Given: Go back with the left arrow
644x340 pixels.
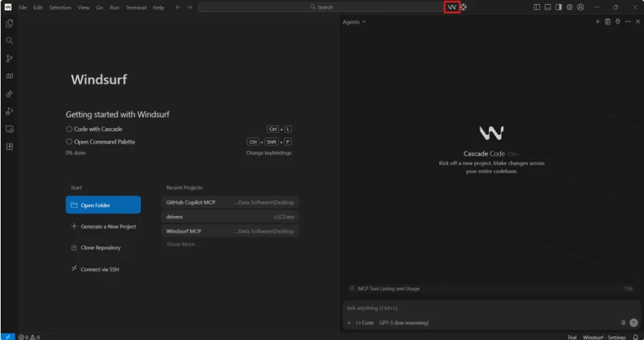Looking at the screenshot, I should pyautogui.click(x=178, y=7).
